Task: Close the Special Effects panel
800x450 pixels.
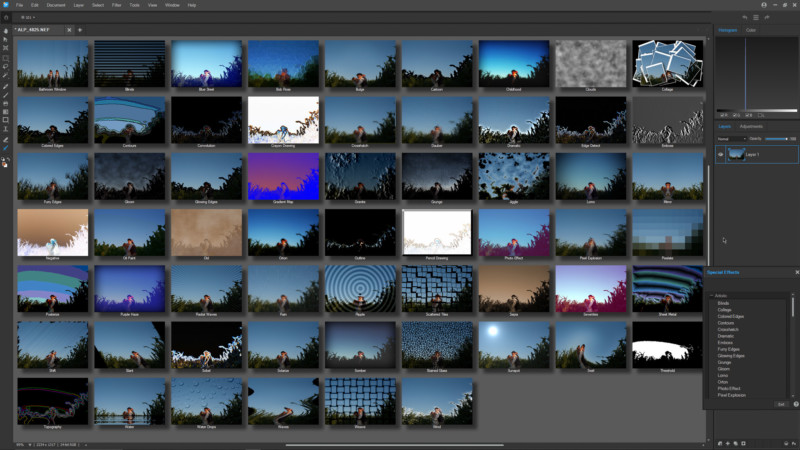Action: click(797, 272)
